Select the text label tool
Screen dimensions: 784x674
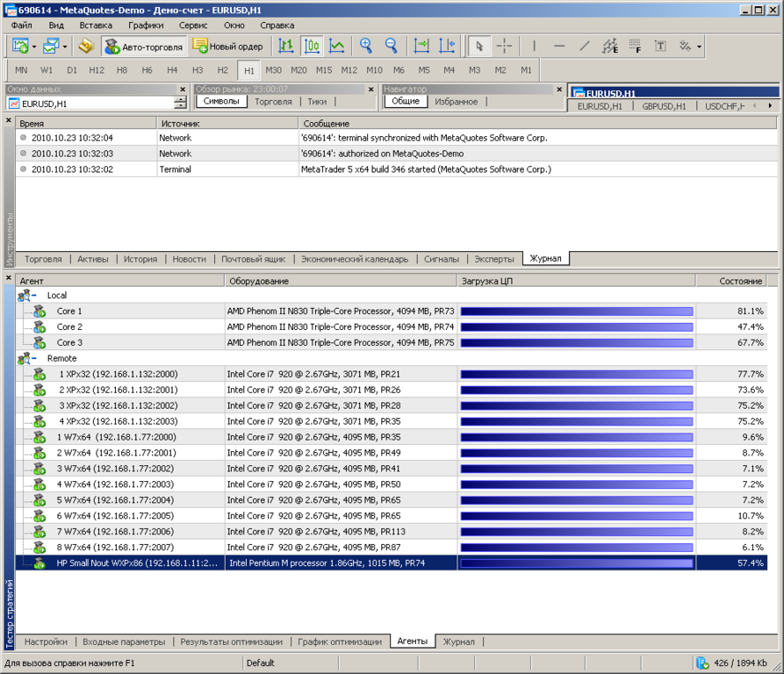point(660,47)
